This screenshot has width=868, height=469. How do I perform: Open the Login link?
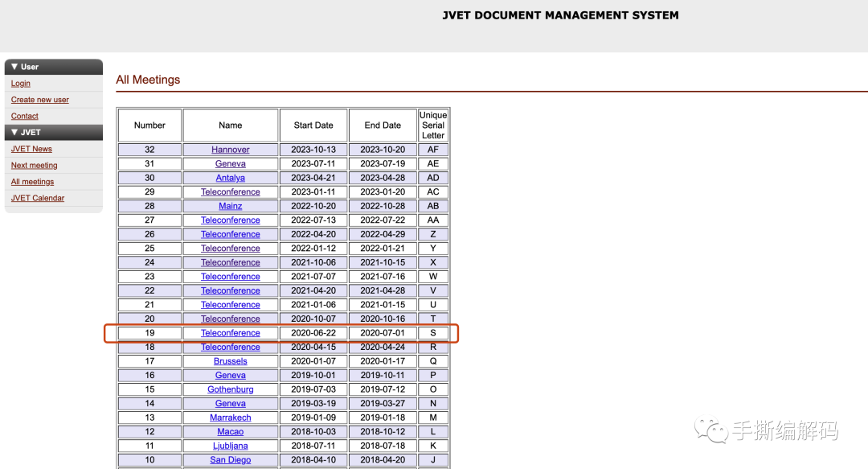coord(21,84)
